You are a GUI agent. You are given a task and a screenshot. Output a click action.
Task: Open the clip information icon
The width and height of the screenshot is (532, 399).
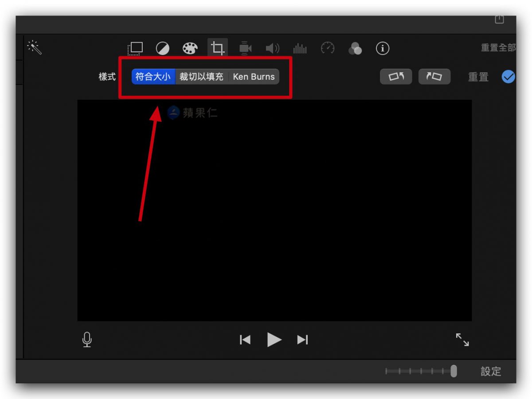point(383,48)
